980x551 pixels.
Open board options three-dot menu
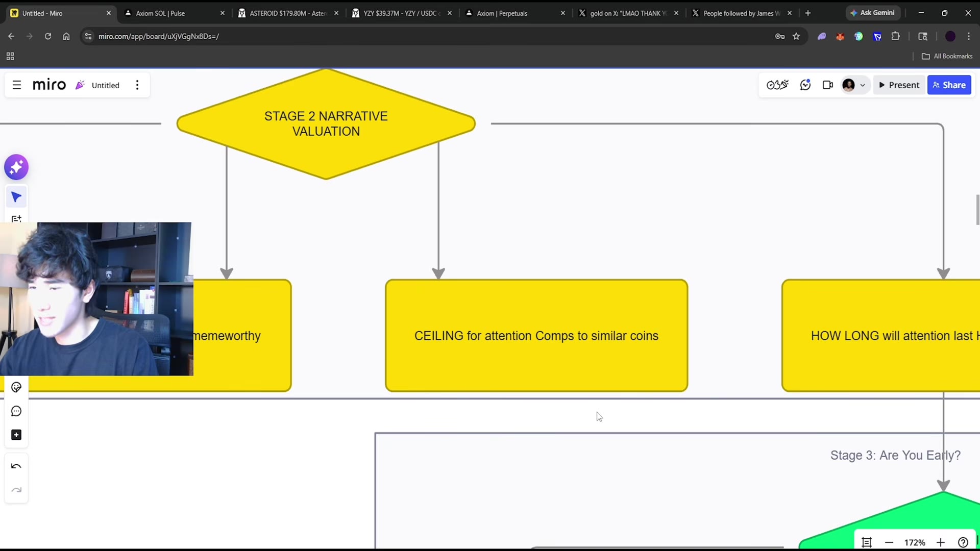(137, 85)
